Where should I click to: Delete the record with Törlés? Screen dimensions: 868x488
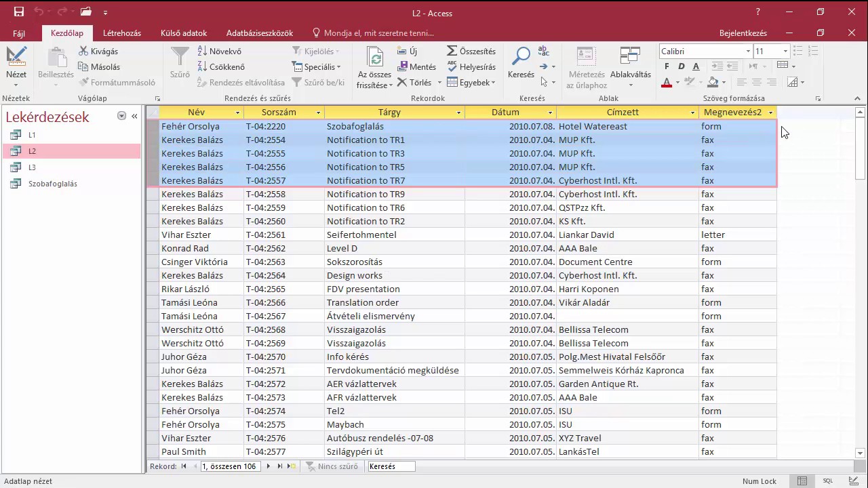pyautogui.click(x=414, y=82)
